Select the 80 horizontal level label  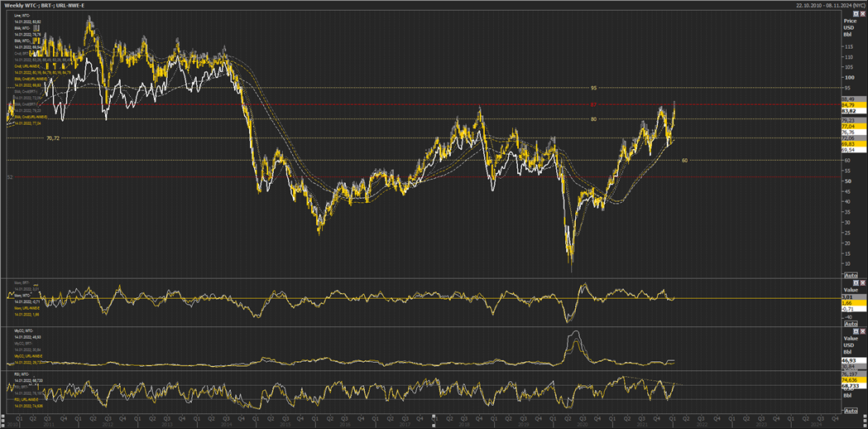593,118
